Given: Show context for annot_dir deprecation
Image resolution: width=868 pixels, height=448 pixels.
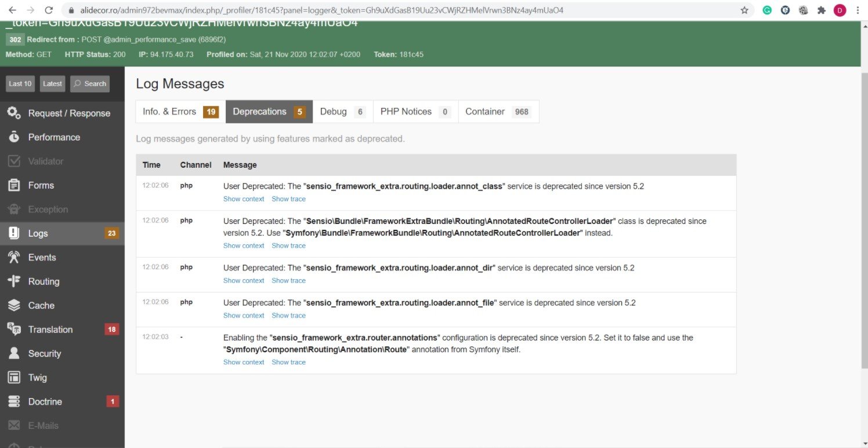Looking at the screenshot, I should tap(244, 280).
